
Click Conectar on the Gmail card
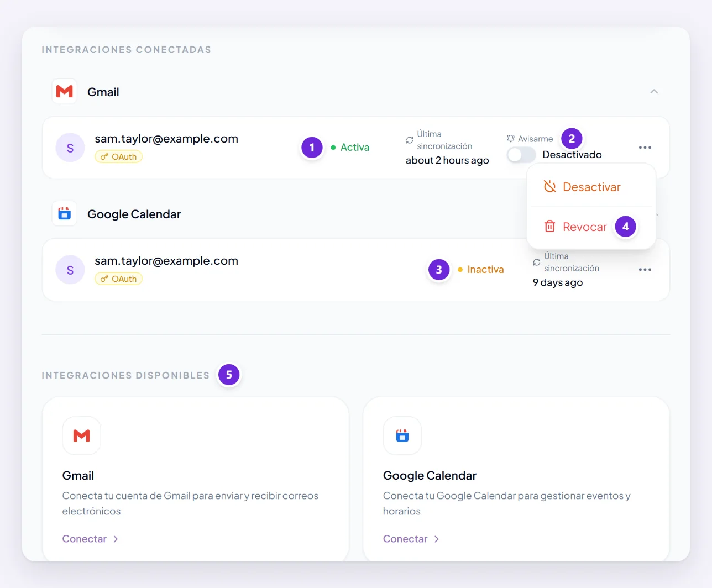90,539
